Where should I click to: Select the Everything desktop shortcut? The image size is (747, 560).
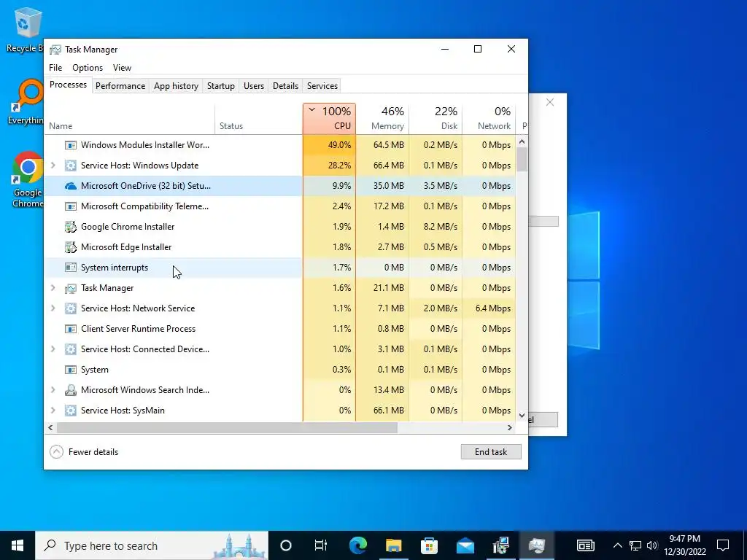click(26, 102)
